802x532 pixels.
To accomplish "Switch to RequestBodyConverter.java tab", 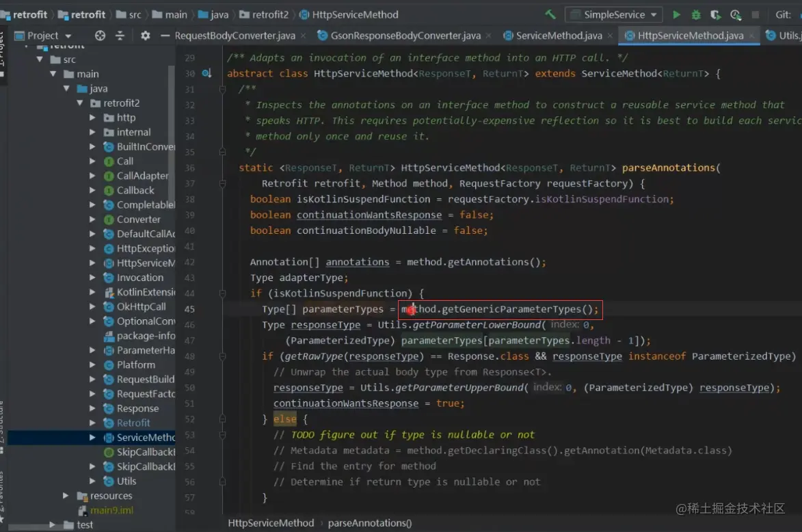I will point(235,36).
